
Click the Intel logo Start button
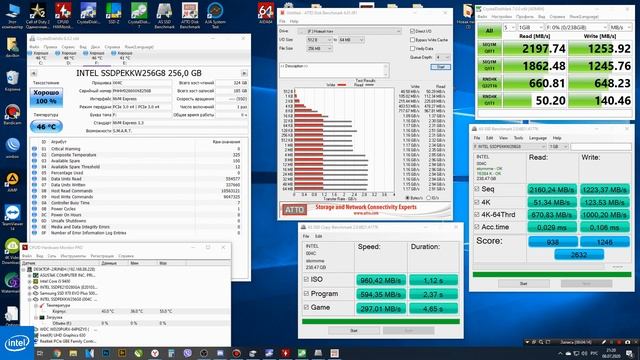coord(17,343)
